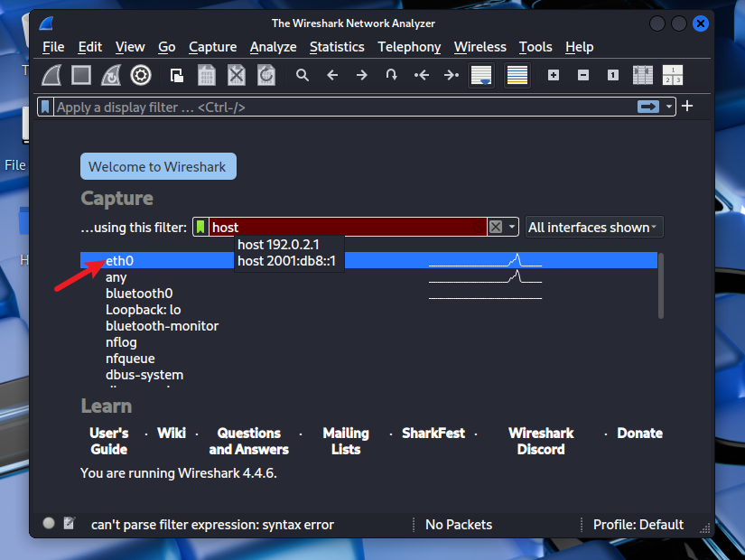The image size is (745, 560).
Task: Select the bluetooth-monitor interface
Action: coord(368,326)
